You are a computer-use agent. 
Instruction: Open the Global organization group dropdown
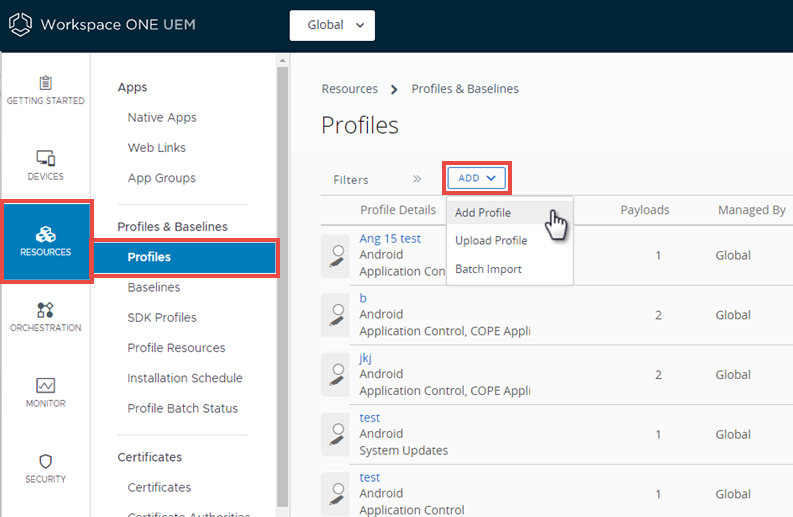(x=332, y=25)
